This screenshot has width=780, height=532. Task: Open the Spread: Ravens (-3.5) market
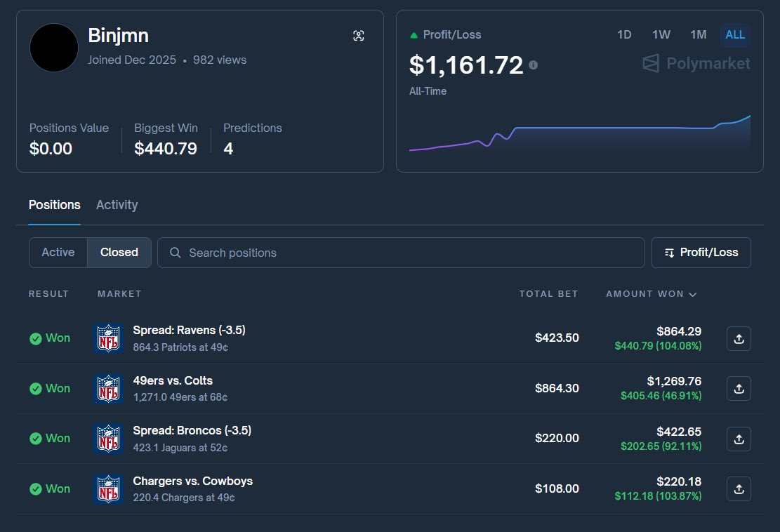coord(189,330)
